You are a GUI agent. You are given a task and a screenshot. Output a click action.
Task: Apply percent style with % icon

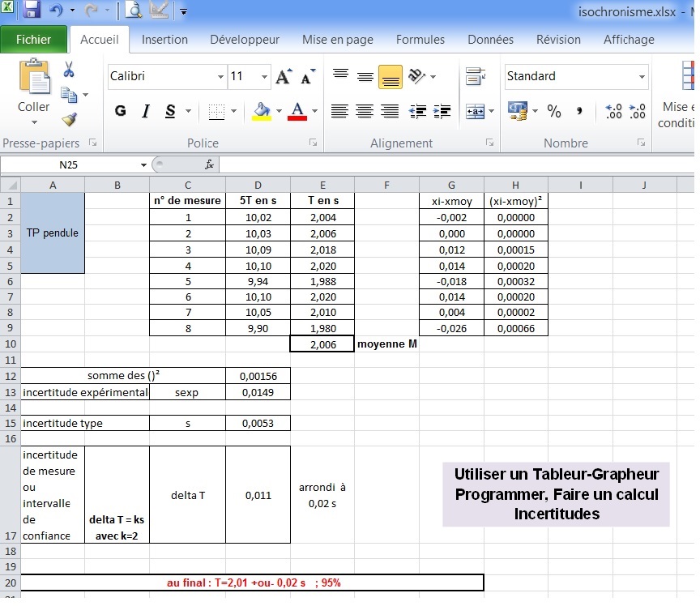pos(554,111)
